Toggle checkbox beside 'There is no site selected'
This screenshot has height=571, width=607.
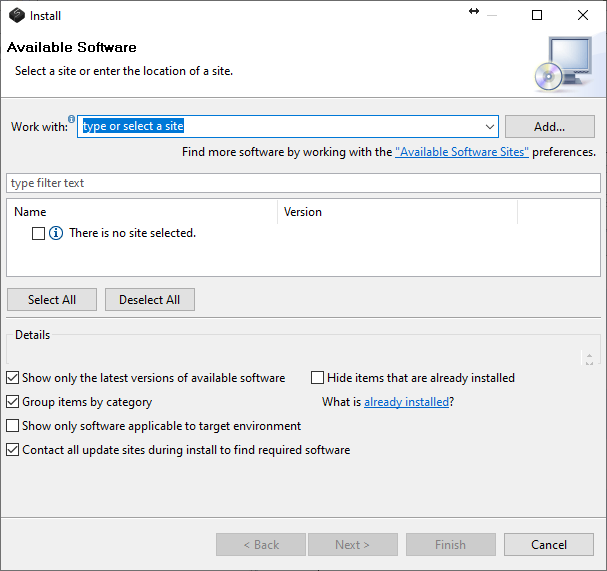click(38, 233)
